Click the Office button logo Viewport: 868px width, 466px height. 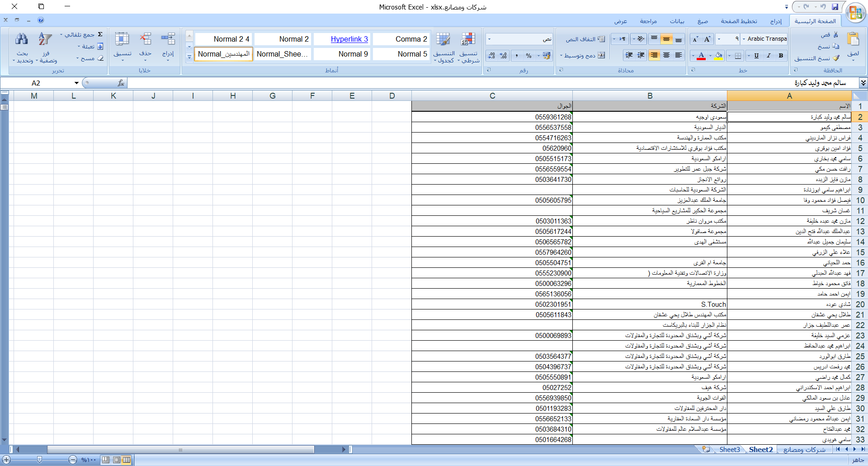pos(855,12)
